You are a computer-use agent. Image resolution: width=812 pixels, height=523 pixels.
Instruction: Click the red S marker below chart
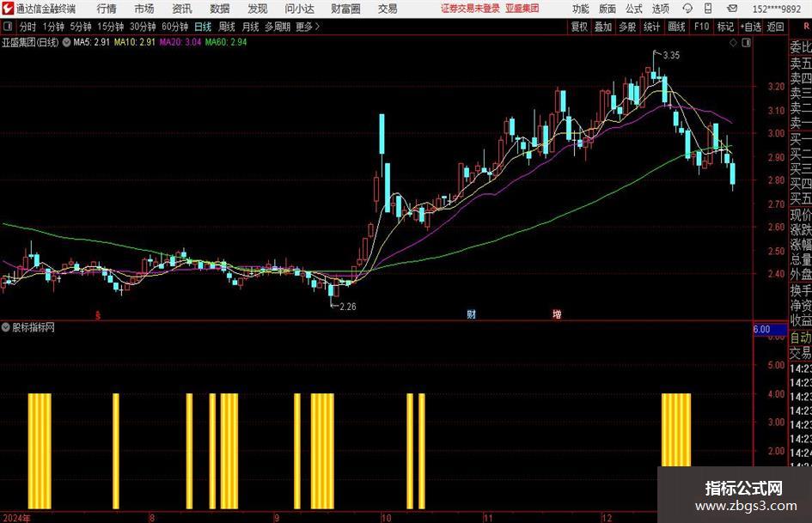pos(98,315)
